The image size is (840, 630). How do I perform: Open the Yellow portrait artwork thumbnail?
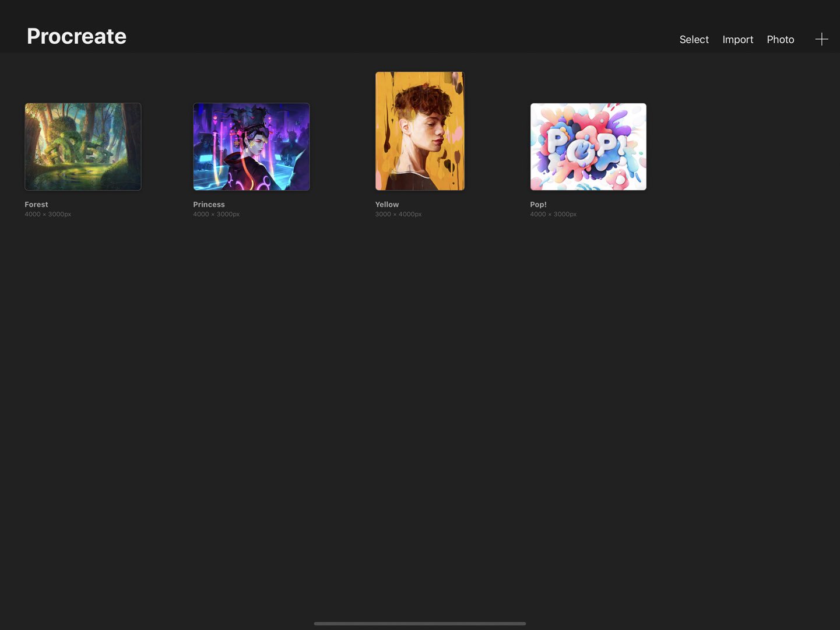coord(420,131)
